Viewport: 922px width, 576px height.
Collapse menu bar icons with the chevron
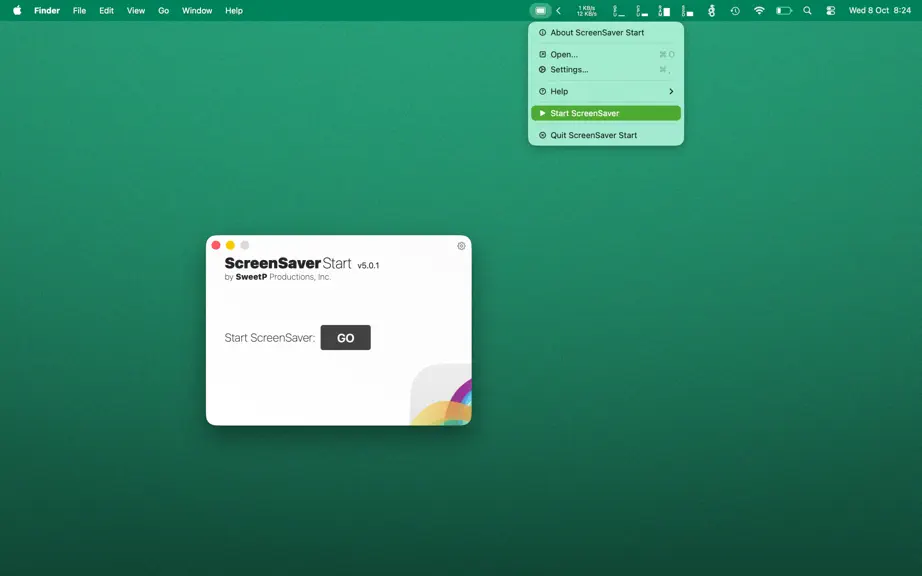point(559,11)
